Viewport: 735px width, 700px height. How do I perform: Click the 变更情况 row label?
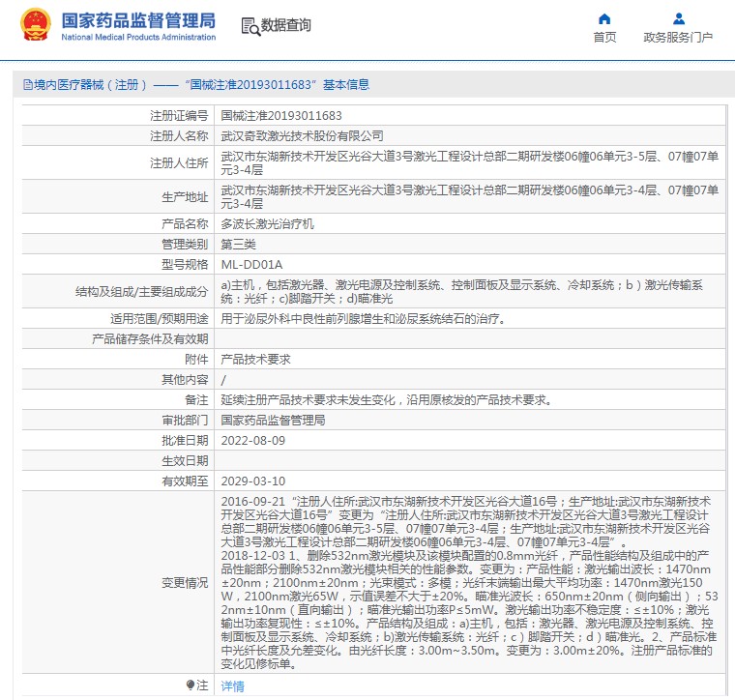coord(184,583)
